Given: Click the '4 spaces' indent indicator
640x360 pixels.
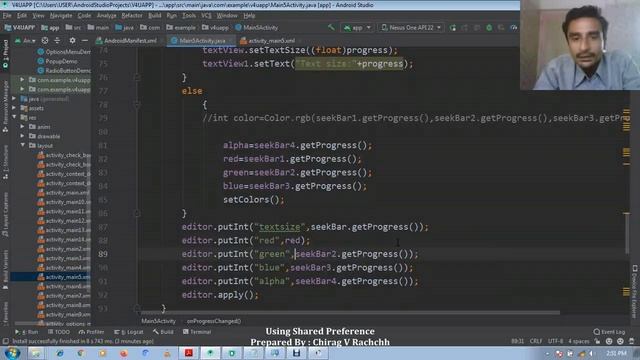Looking at the screenshot, I should [579, 341].
